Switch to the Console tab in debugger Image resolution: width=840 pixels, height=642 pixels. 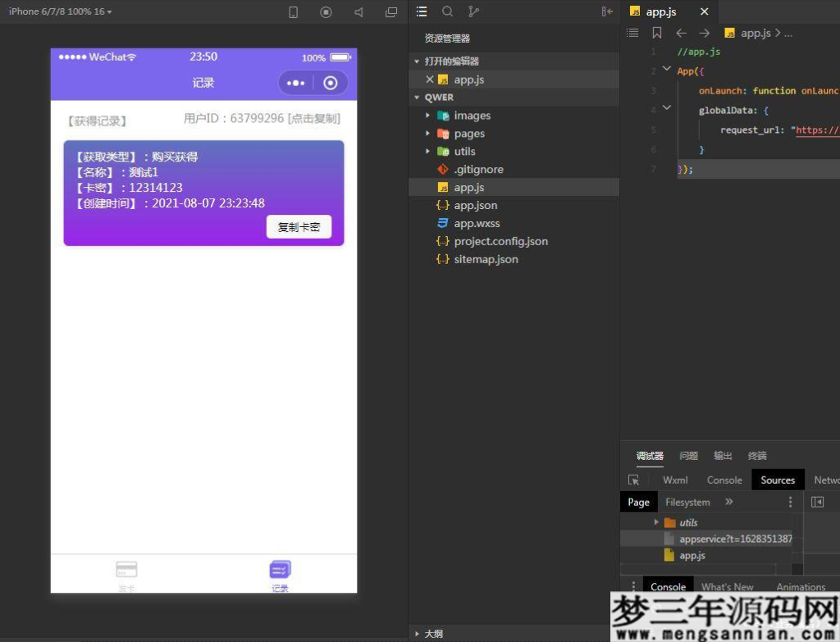pyautogui.click(x=724, y=480)
